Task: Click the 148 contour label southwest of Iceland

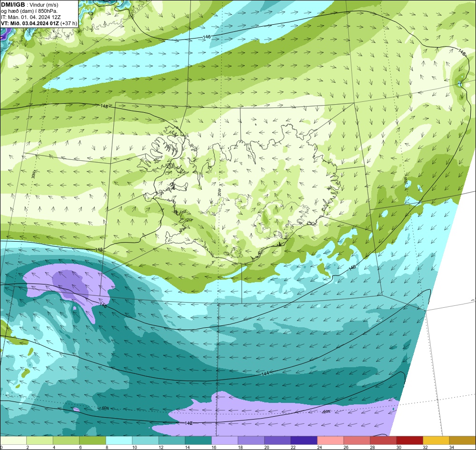Action: tap(99, 249)
